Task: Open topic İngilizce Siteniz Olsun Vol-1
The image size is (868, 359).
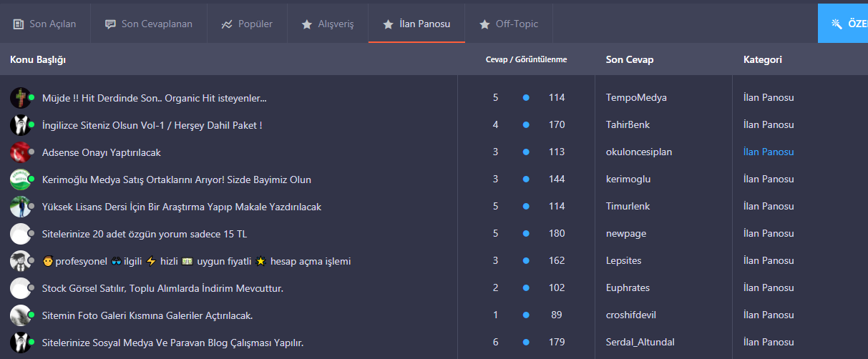Action: coord(152,125)
